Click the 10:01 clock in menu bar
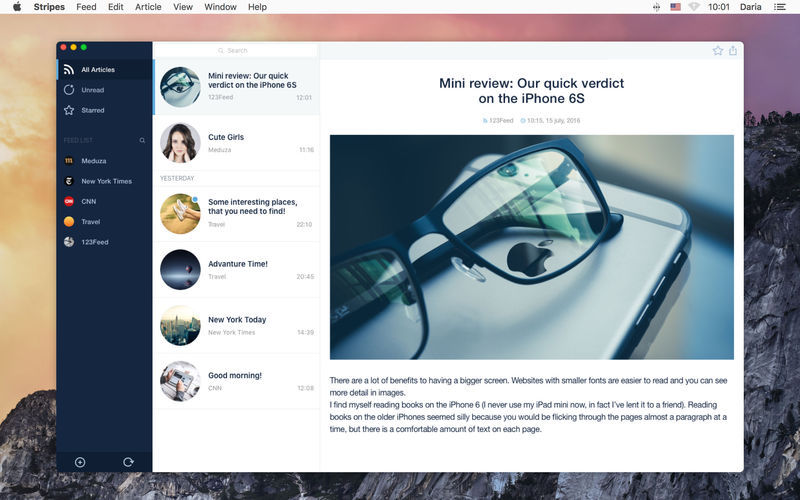This screenshot has height=500, width=800. pos(718,7)
